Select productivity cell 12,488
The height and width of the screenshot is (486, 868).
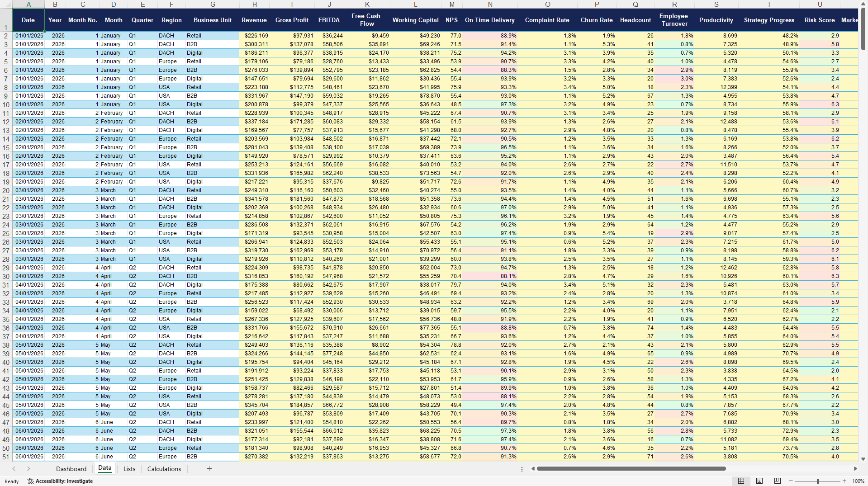(716, 122)
